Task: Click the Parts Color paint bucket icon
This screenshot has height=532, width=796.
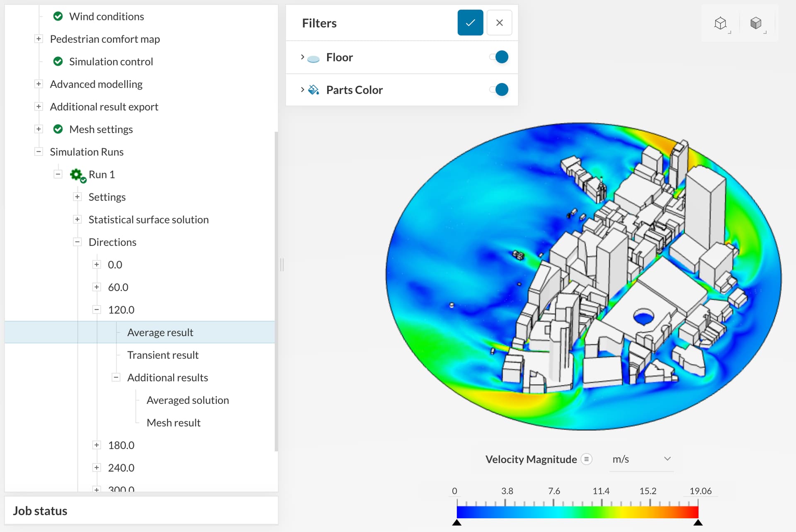Action: pyautogui.click(x=314, y=90)
